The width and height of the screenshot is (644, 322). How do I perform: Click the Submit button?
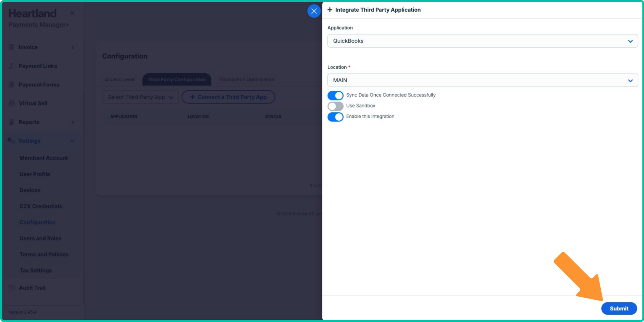tap(619, 308)
